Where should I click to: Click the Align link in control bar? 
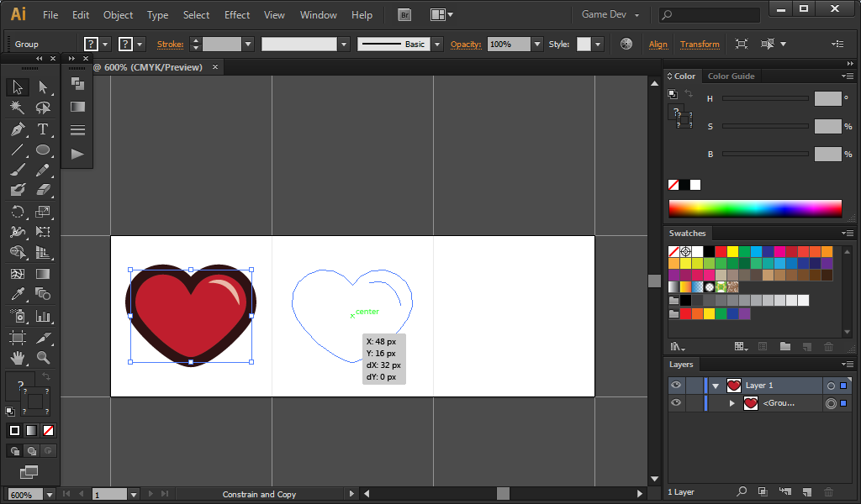point(658,44)
